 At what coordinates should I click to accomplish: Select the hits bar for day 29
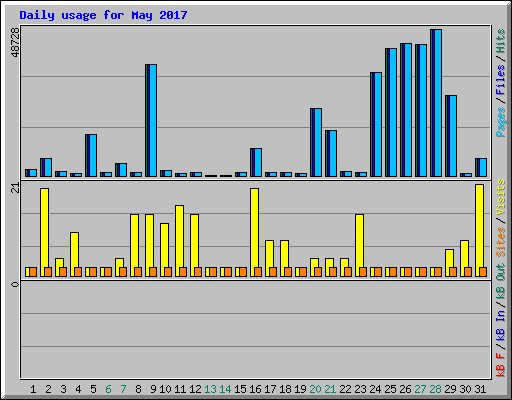451,136
